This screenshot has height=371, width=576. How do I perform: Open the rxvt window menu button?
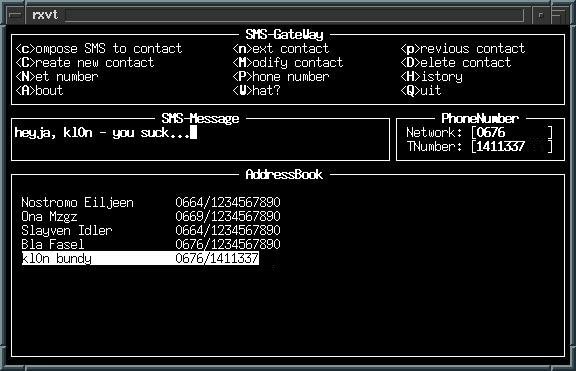[15, 15]
